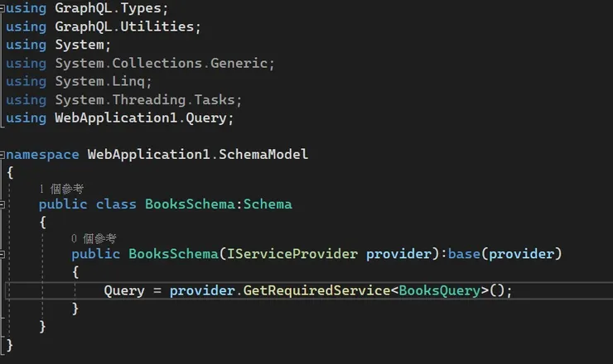The width and height of the screenshot is (613, 364).
Task: Collapse the using directives block
Action: coord(2,8)
